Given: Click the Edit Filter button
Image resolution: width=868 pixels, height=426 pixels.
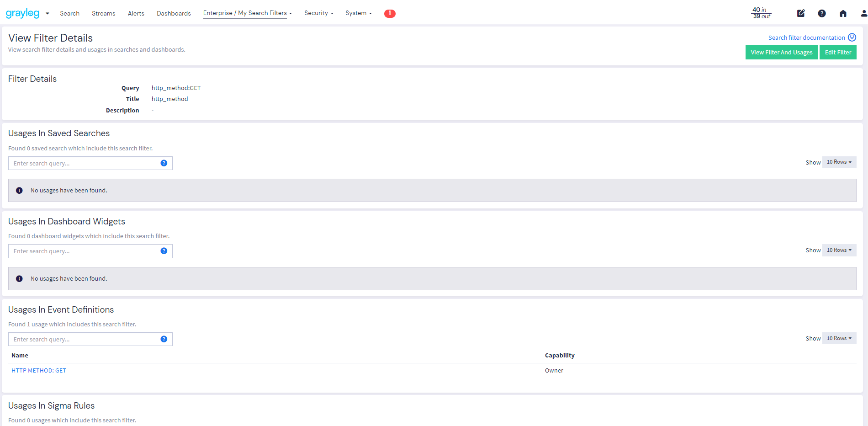Looking at the screenshot, I should pyautogui.click(x=837, y=52).
